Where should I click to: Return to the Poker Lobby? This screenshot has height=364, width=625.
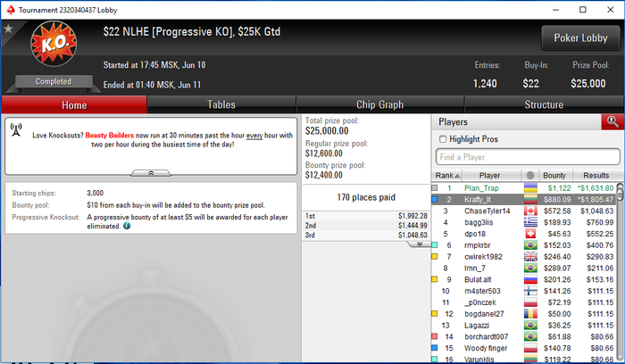pos(580,37)
